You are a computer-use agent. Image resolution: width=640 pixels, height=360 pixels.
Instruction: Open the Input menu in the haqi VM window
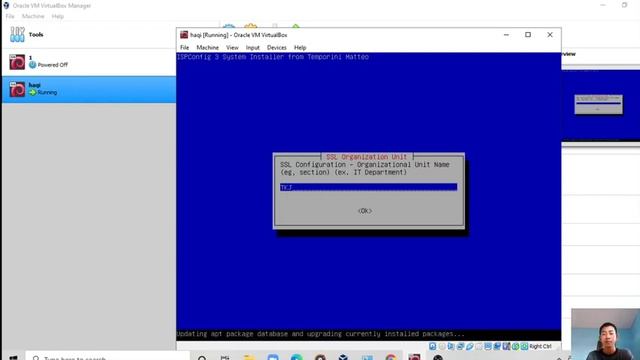pyautogui.click(x=253, y=47)
